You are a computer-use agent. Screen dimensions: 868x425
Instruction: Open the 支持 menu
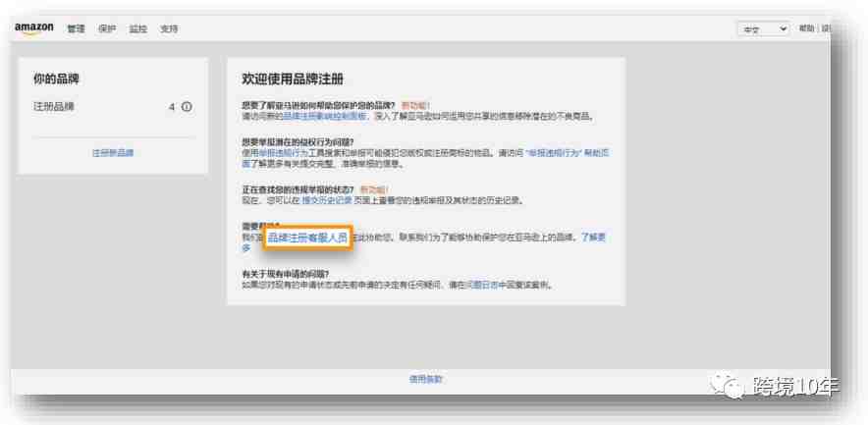(169, 28)
